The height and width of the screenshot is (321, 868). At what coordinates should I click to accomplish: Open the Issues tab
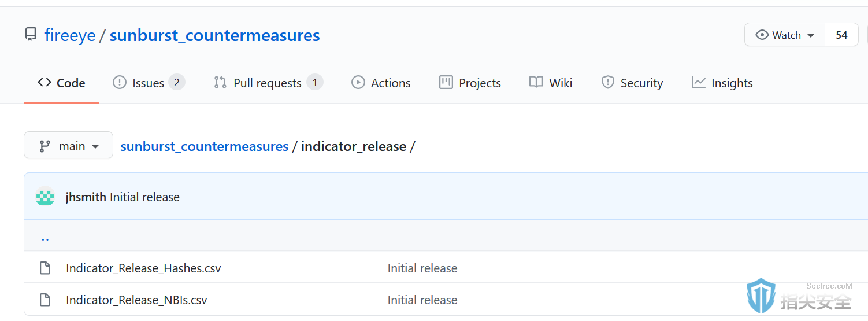click(x=149, y=83)
